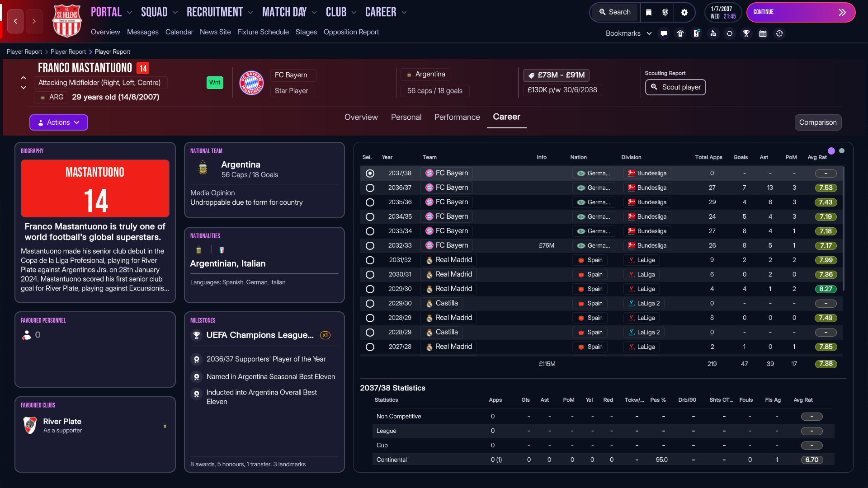The height and width of the screenshot is (488, 868).
Task: Click the settings gear icon
Action: pos(684,12)
